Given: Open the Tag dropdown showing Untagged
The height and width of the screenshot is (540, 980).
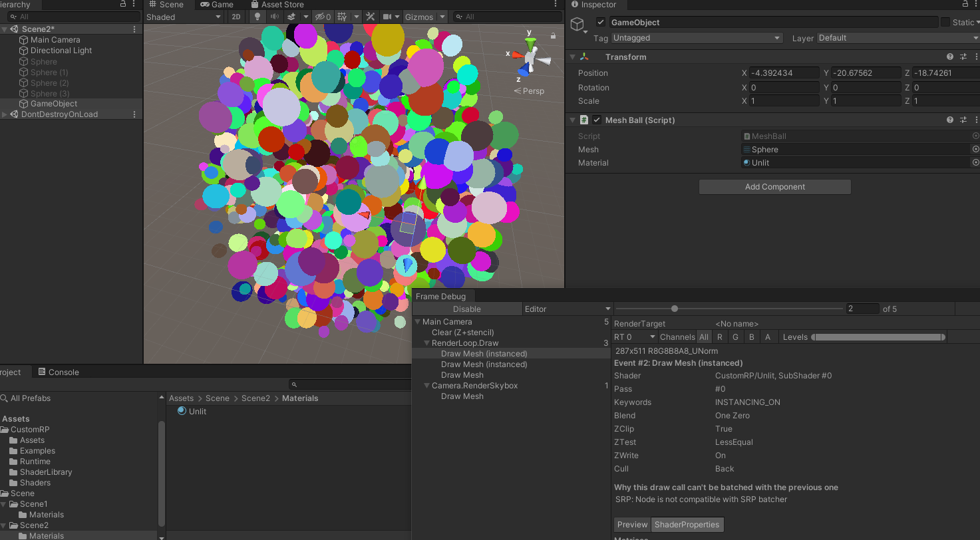Looking at the screenshot, I should click(x=697, y=39).
